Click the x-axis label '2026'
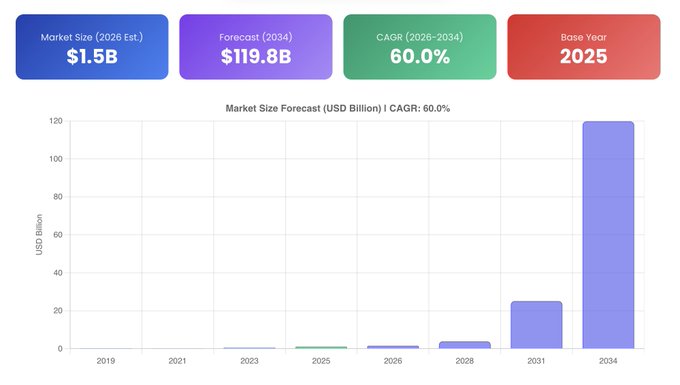This screenshot has height=385, width=680. [x=393, y=361]
